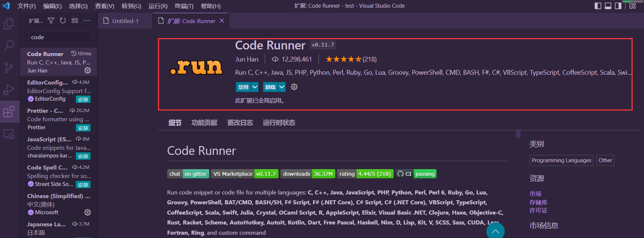Open Run and Debug view
Image resolution: width=644 pixels, height=238 pixels.
tap(9, 90)
